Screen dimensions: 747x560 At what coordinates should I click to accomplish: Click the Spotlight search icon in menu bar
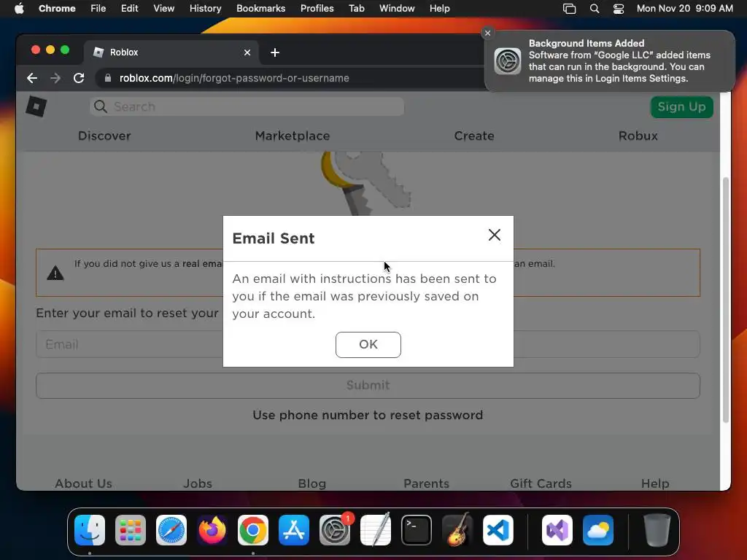tap(594, 8)
